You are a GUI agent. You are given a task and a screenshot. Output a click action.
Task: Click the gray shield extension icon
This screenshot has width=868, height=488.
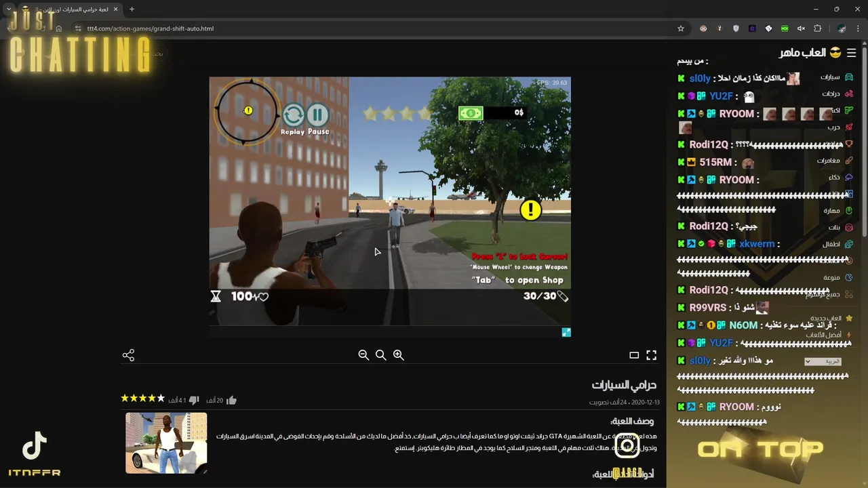coord(736,28)
